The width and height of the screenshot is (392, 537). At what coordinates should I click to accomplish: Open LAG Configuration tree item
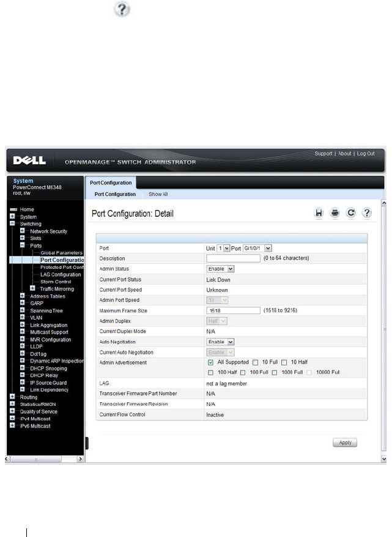(61, 274)
